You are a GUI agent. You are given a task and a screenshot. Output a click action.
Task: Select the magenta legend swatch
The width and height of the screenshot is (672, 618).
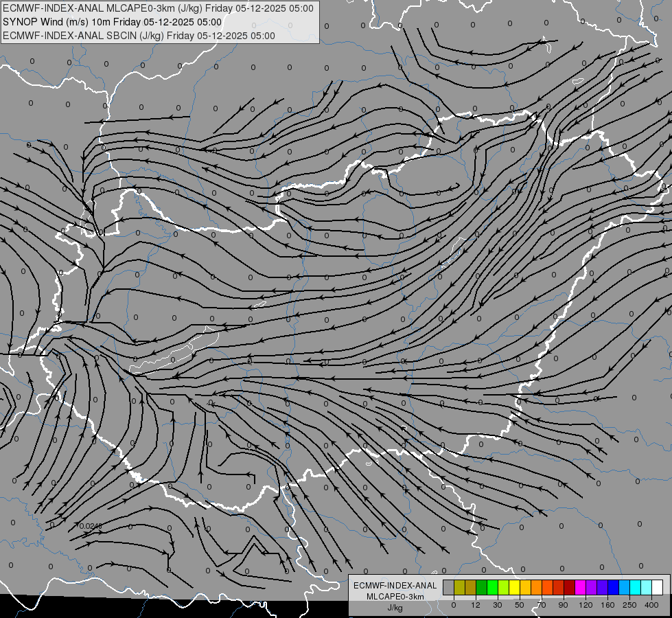coord(580,587)
